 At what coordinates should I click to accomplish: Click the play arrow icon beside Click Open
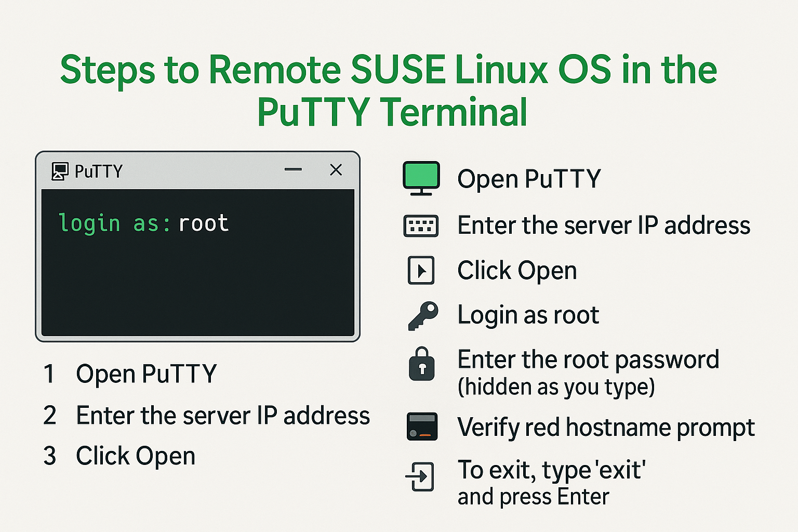[421, 270]
